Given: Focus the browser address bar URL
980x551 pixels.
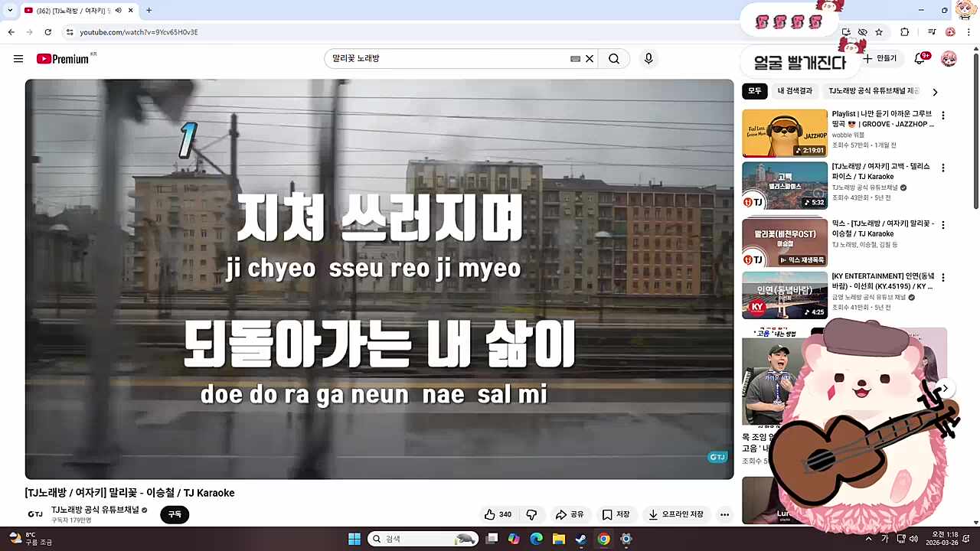Looking at the screenshot, I should click(139, 32).
